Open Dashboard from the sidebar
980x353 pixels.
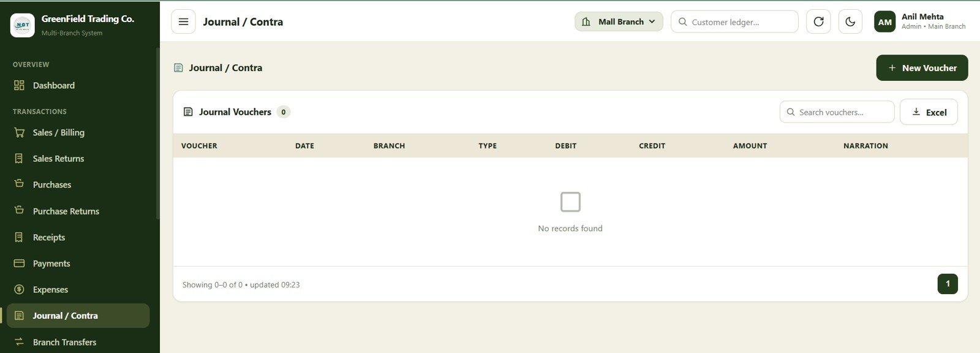(x=78, y=85)
